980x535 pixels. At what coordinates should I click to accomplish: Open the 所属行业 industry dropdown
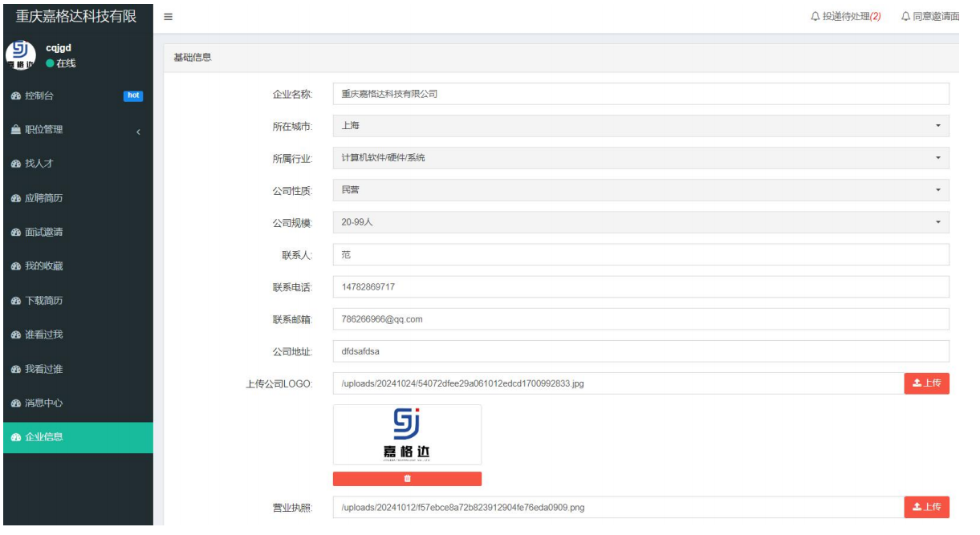tap(640, 158)
